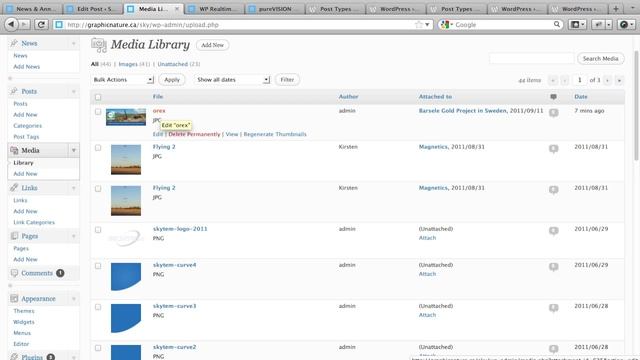Image resolution: width=640 pixels, height=360 pixels.
Task: Click the vertical page scrollbar
Action: point(636,106)
